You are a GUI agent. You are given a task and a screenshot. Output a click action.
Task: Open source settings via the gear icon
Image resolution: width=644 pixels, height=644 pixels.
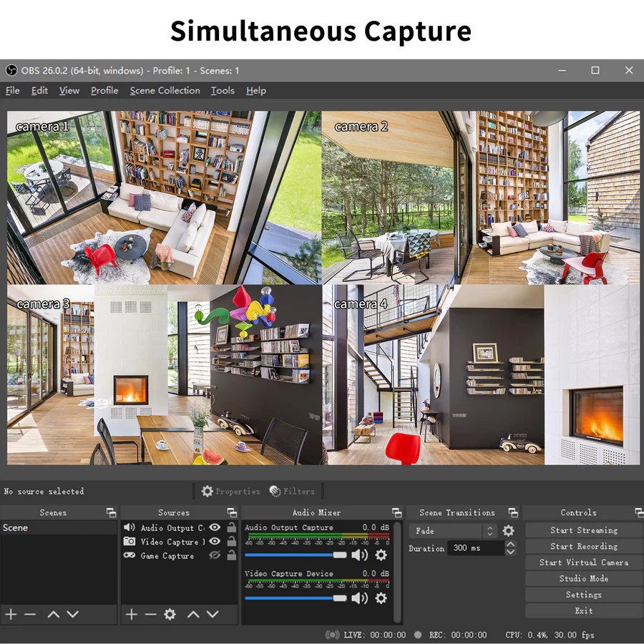(x=170, y=613)
